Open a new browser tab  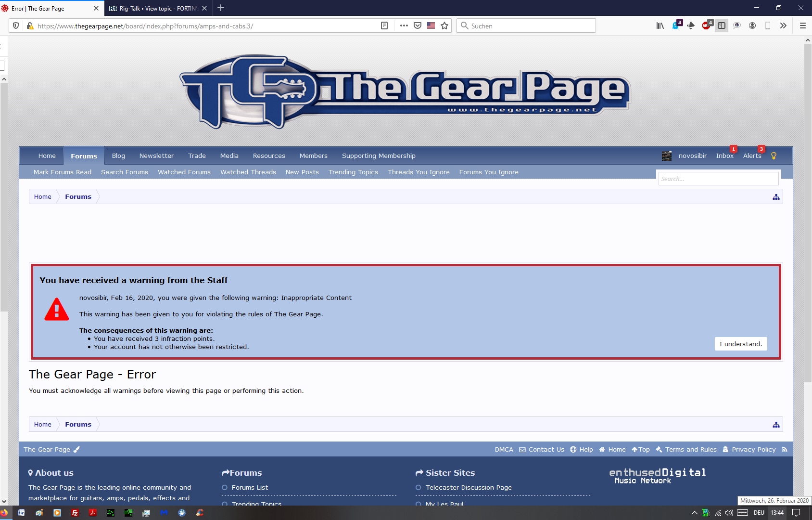(x=221, y=8)
